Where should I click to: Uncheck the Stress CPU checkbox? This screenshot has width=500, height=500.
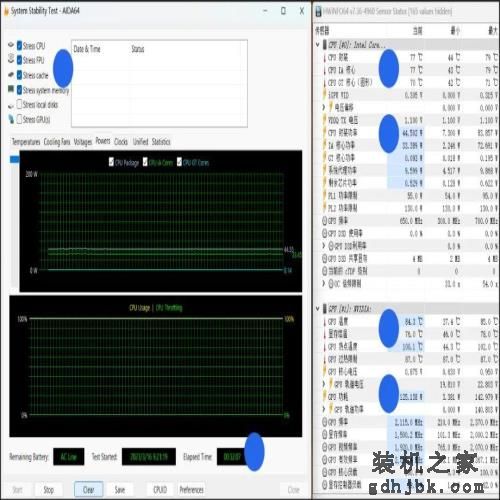click(19, 45)
